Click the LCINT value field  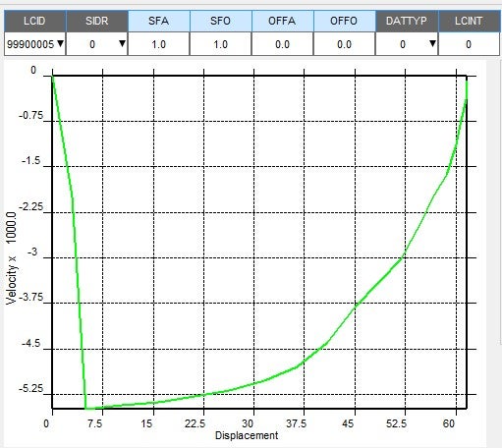[x=469, y=44]
